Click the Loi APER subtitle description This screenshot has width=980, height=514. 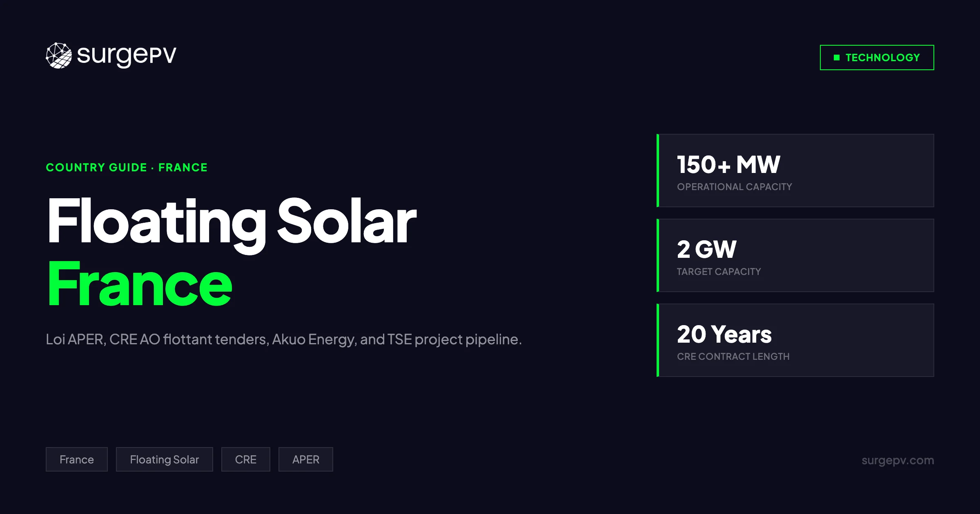click(x=283, y=339)
